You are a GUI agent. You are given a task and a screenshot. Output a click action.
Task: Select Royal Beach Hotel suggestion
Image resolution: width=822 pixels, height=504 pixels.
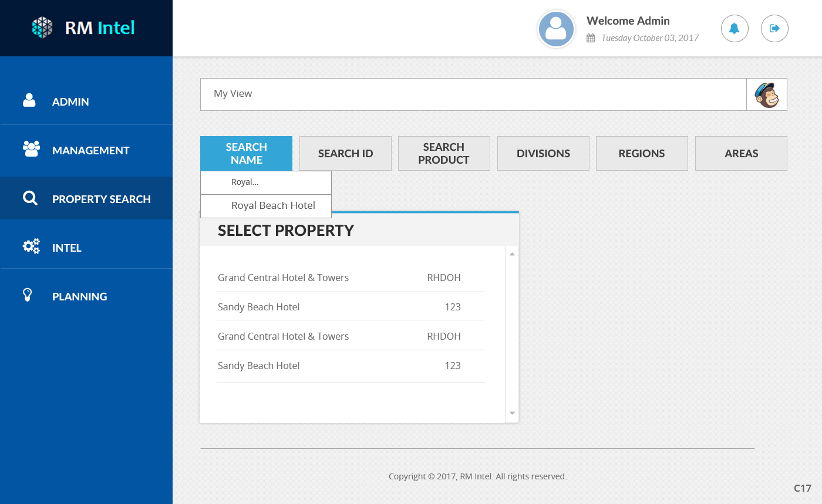pos(273,206)
